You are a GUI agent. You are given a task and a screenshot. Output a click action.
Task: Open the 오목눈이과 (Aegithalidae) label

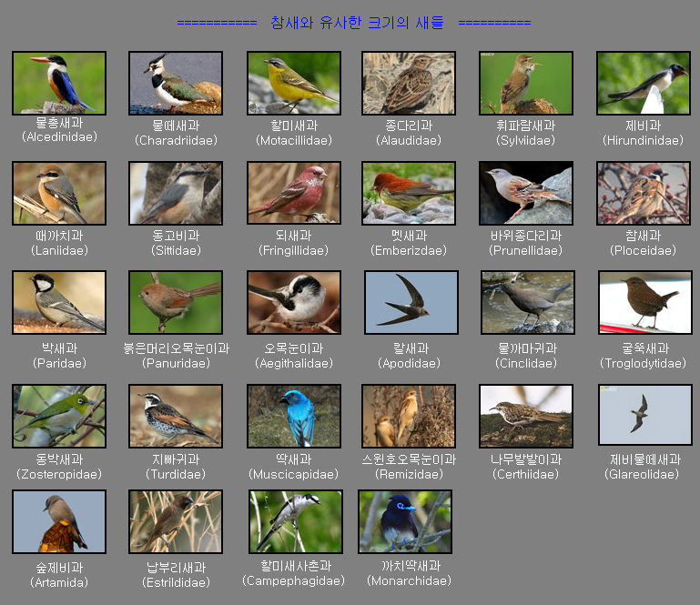point(294,356)
